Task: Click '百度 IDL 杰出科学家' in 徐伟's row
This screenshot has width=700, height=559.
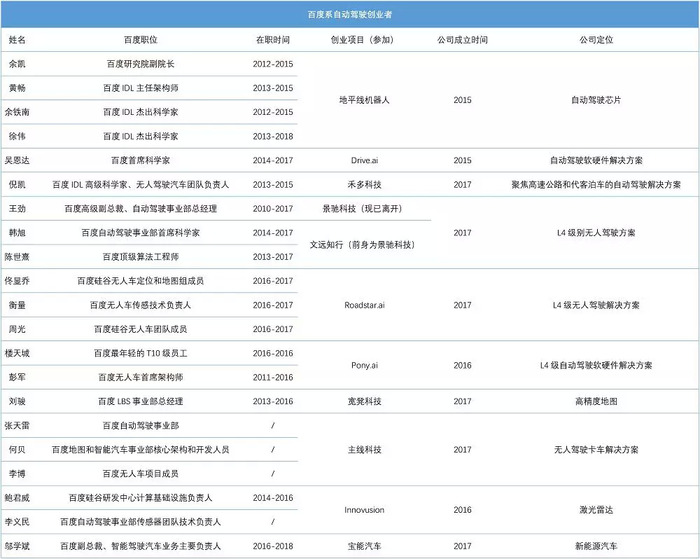Action: coord(141,136)
